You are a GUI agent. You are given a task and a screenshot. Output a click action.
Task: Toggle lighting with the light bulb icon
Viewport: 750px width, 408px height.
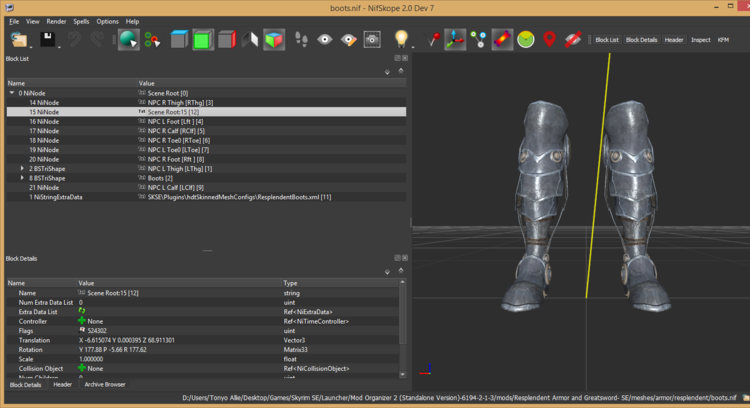click(x=401, y=39)
